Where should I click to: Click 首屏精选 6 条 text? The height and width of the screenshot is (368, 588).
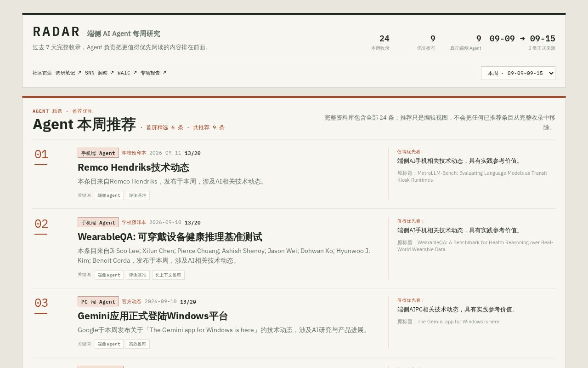(164, 127)
